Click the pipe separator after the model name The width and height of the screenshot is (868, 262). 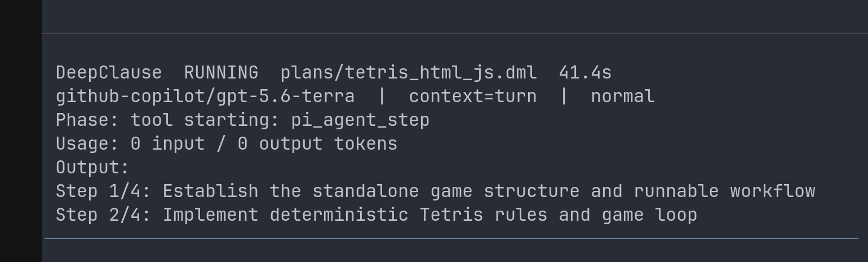[x=382, y=97]
